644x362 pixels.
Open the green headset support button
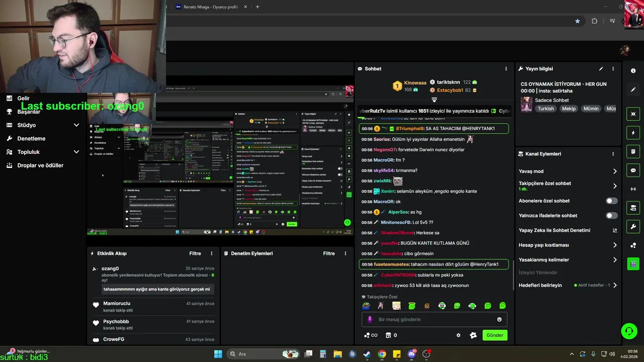(x=629, y=331)
